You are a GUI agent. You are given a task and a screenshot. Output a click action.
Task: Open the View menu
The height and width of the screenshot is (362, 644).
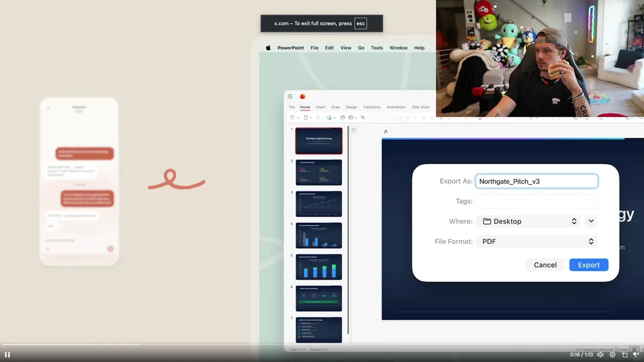point(346,48)
